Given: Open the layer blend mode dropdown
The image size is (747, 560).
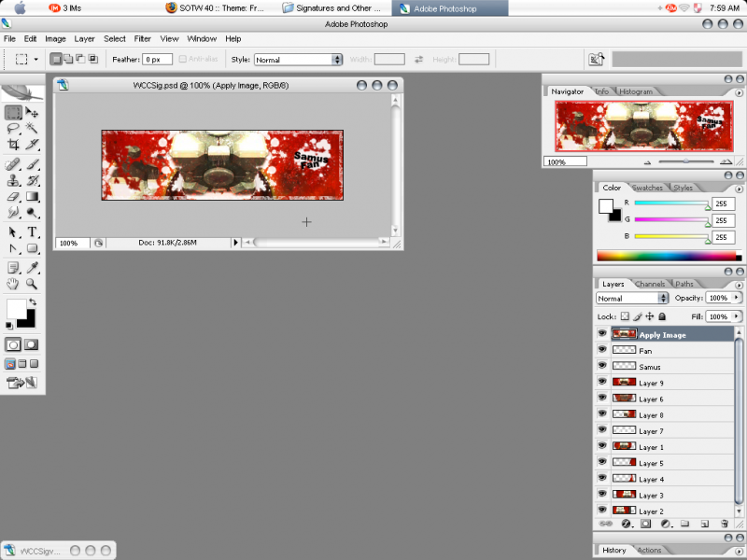Looking at the screenshot, I should click(x=632, y=298).
